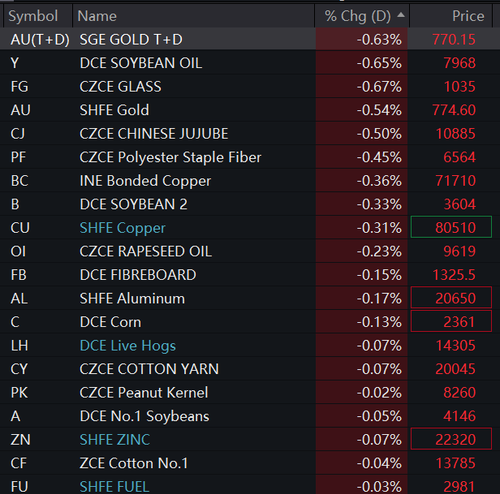Viewport: 500px width, 494px height.
Task: Click the CF symbol for Cotton No.1
Action: 18,463
